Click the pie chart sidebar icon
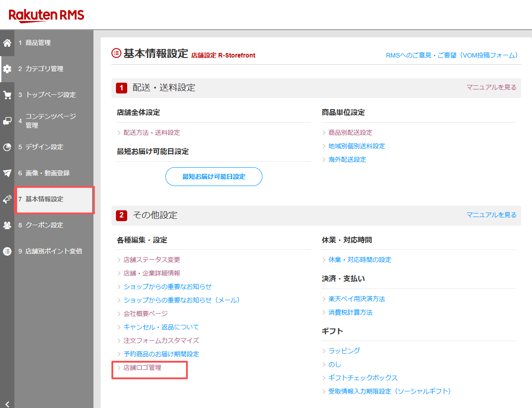 [7, 147]
